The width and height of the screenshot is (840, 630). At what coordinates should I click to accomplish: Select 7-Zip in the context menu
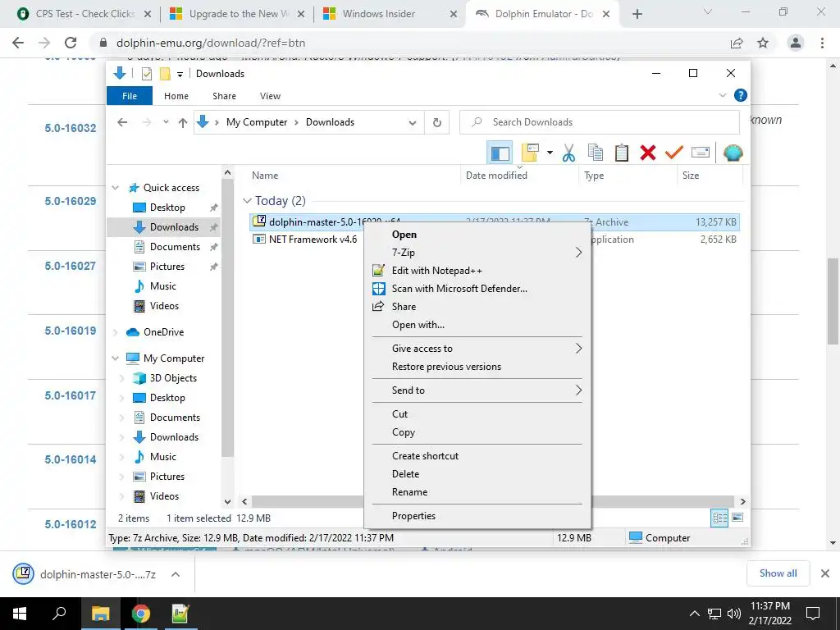pos(477,253)
